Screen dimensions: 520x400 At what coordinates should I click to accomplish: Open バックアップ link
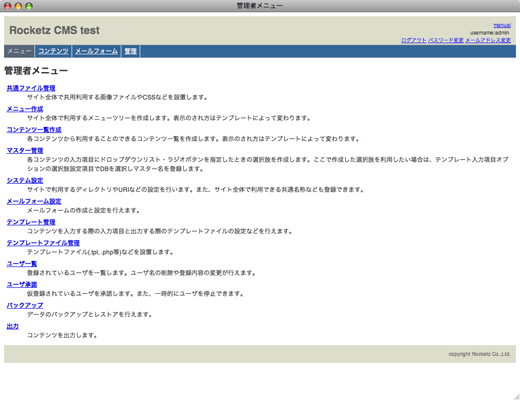(25, 305)
